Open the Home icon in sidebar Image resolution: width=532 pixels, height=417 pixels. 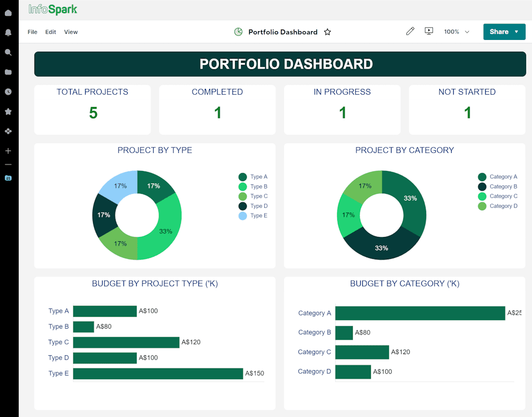(8, 13)
